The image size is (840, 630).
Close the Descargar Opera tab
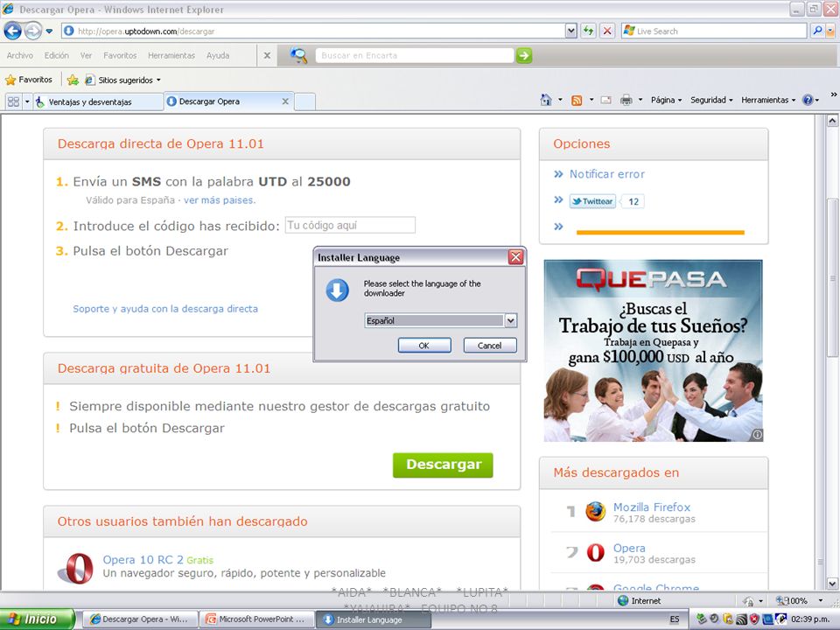[x=285, y=101]
